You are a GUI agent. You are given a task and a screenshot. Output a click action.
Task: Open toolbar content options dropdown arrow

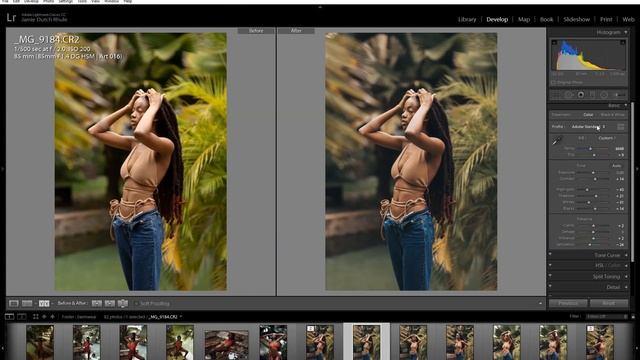tap(540, 304)
